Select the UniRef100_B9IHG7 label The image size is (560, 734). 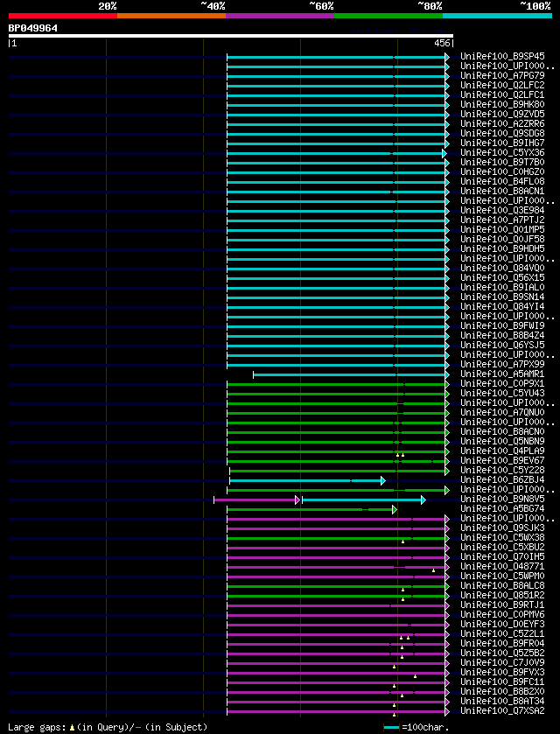click(502, 143)
